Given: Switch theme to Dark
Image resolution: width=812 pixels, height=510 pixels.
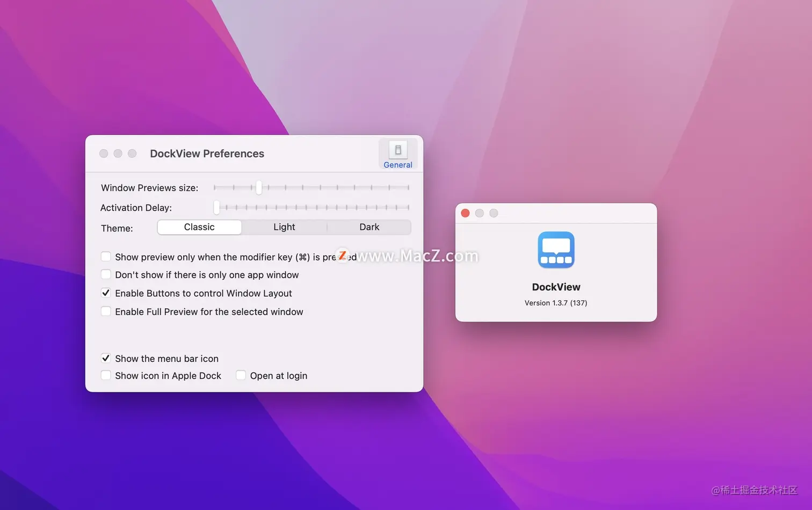Looking at the screenshot, I should pos(369,227).
